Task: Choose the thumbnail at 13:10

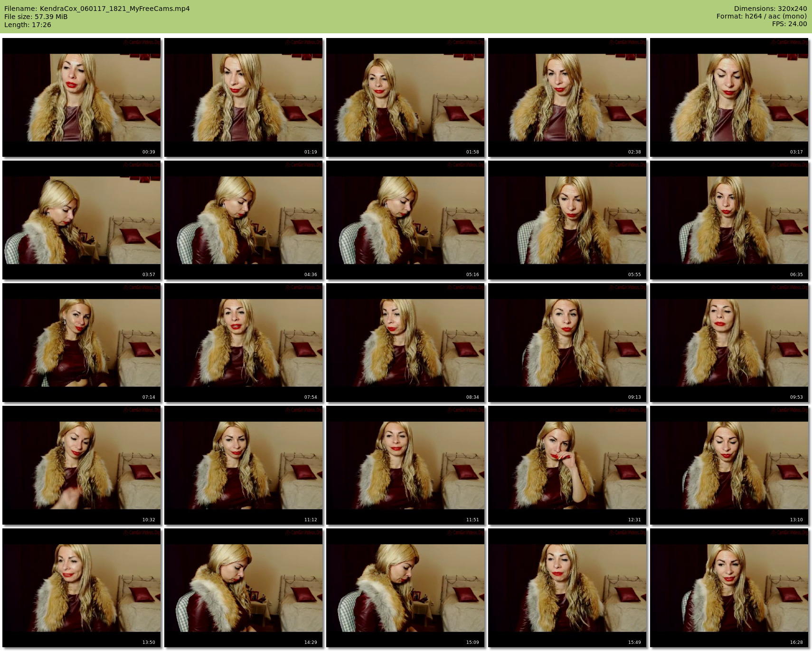Action: [x=729, y=465]
